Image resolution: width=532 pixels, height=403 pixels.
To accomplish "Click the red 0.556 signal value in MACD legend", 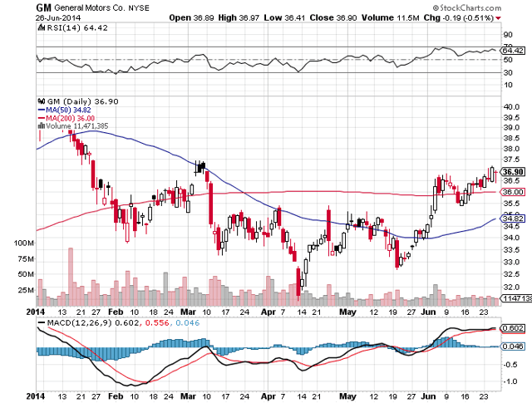I will tap(157, 322).
